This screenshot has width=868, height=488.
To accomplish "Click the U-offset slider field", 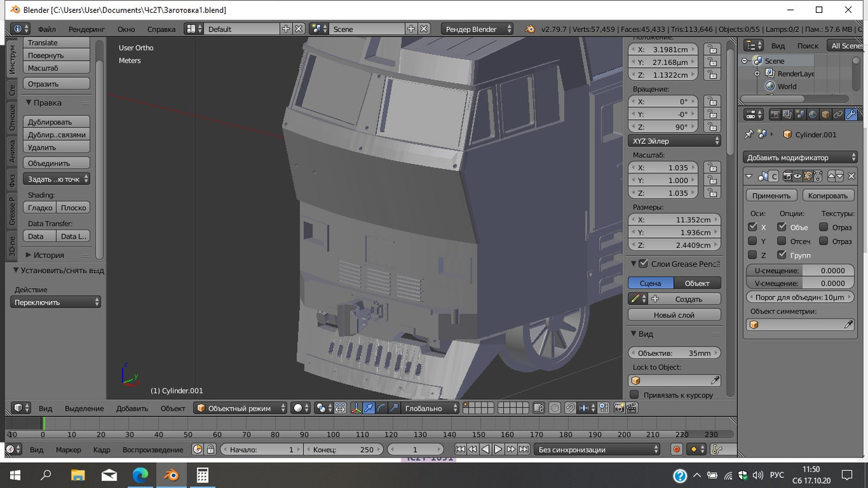I will tap(800, 270).
